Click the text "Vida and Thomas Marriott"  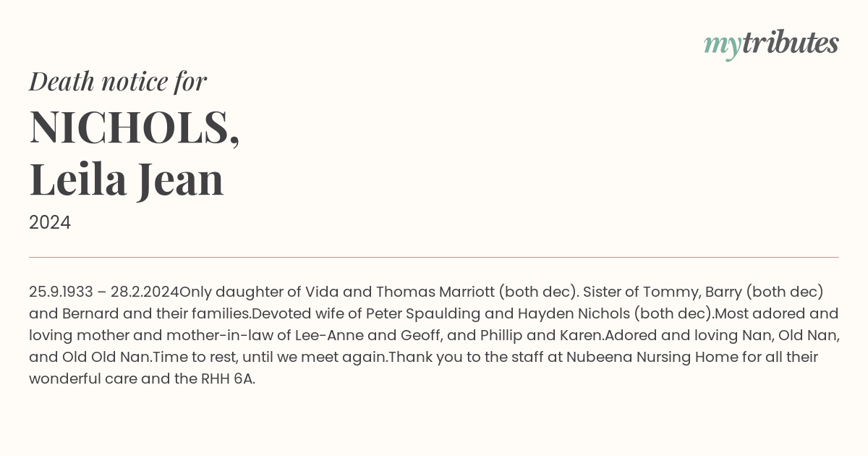tap(401, 292)
